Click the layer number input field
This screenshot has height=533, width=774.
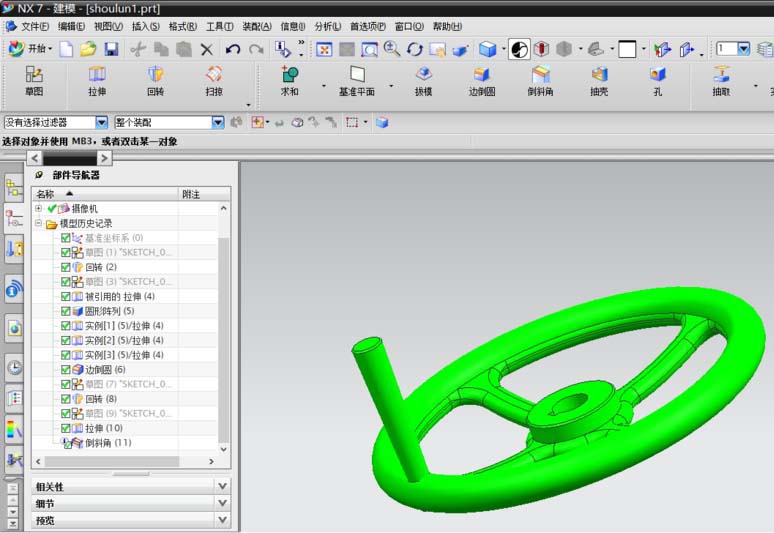tap(727, 48)
